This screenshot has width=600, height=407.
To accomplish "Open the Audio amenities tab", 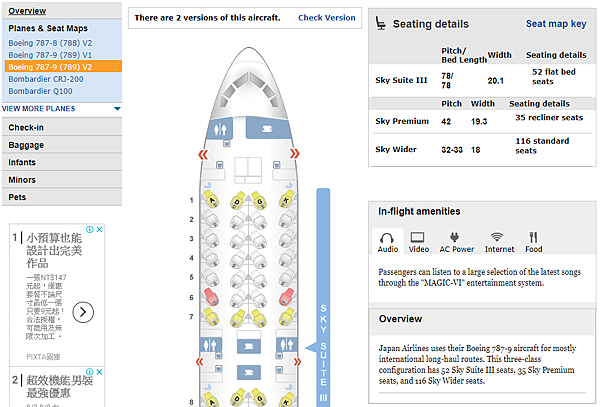I will (x=388, y=243).
